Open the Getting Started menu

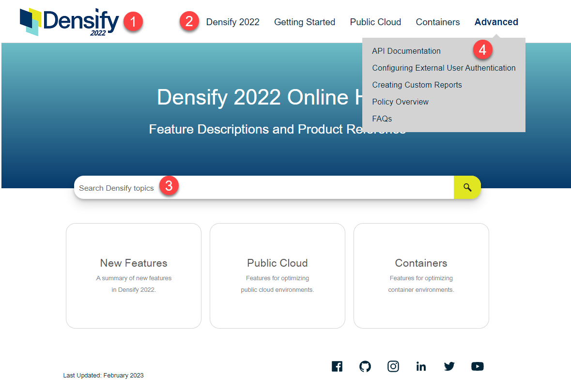[x=304, y=22]
